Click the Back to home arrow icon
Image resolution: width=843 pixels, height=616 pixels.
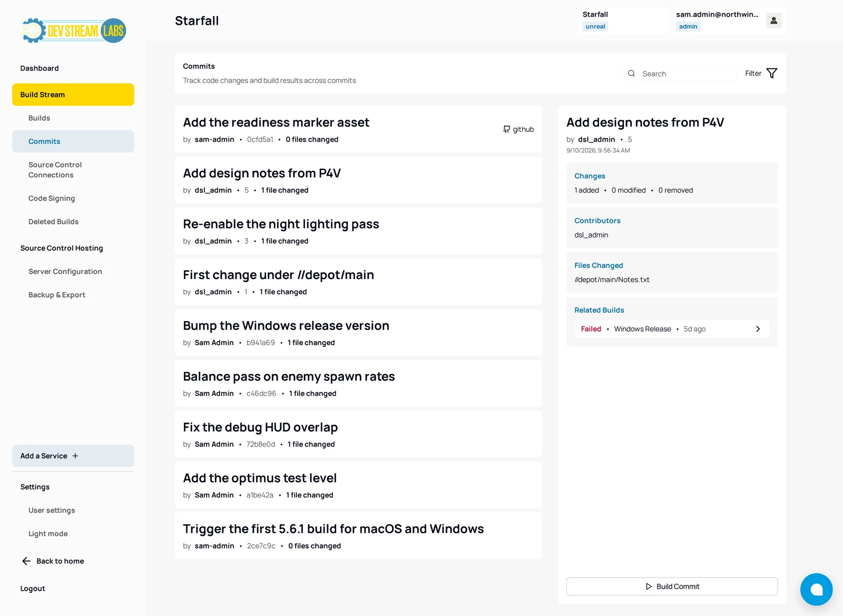point(26,561)
